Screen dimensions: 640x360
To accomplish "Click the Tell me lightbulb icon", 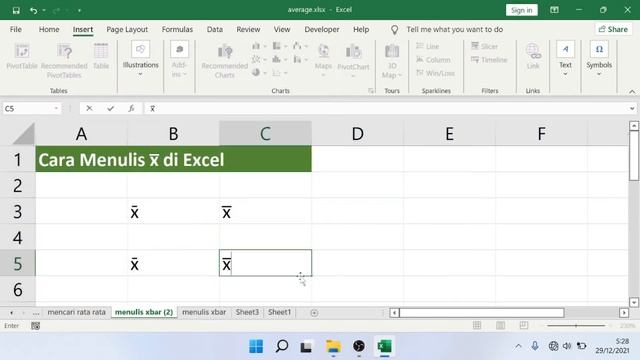I will [394, 29].
